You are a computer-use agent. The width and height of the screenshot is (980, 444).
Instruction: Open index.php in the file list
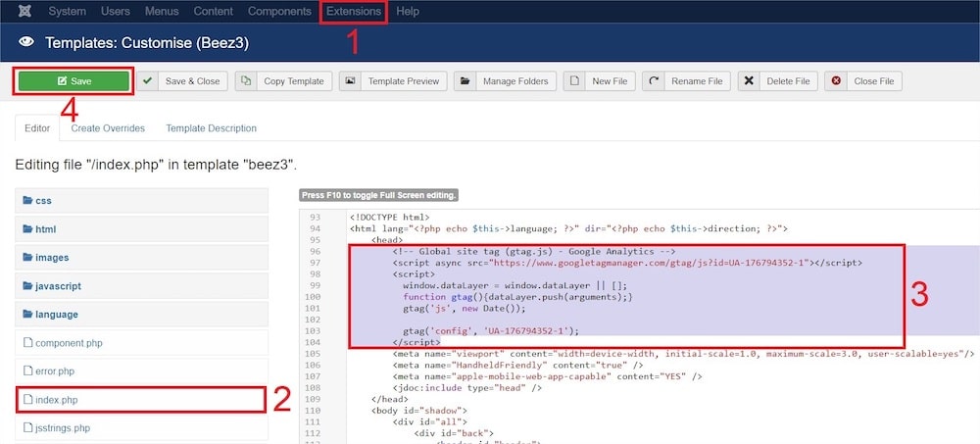pos(58,400)
